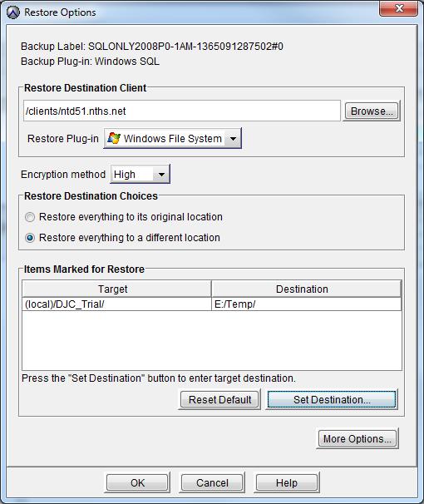Viewport: 424px width, 504px height.
Task: Click the Reset Default button
Action: (219, 399)
